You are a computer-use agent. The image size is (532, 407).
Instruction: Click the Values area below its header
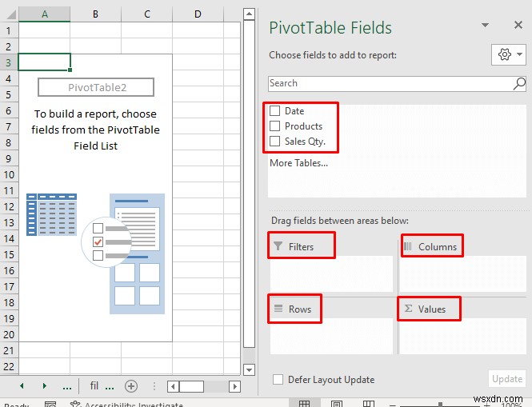pos(462,337)
